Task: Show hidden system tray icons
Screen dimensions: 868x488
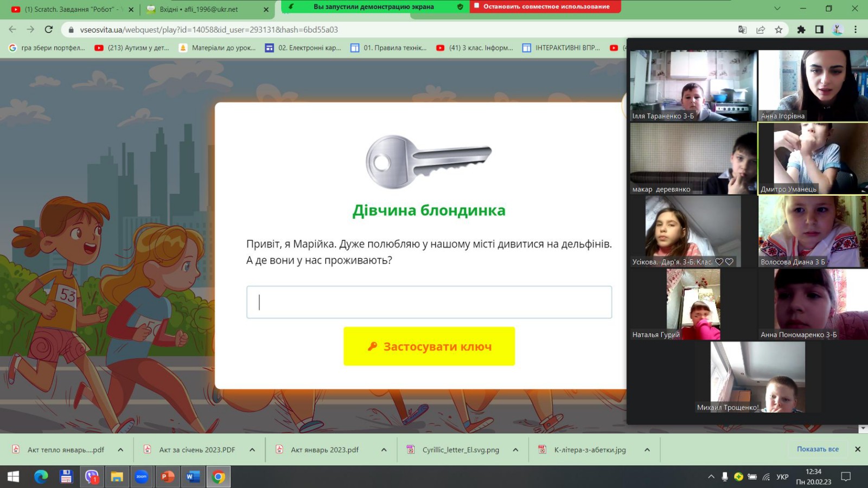Action: [711, 477]
